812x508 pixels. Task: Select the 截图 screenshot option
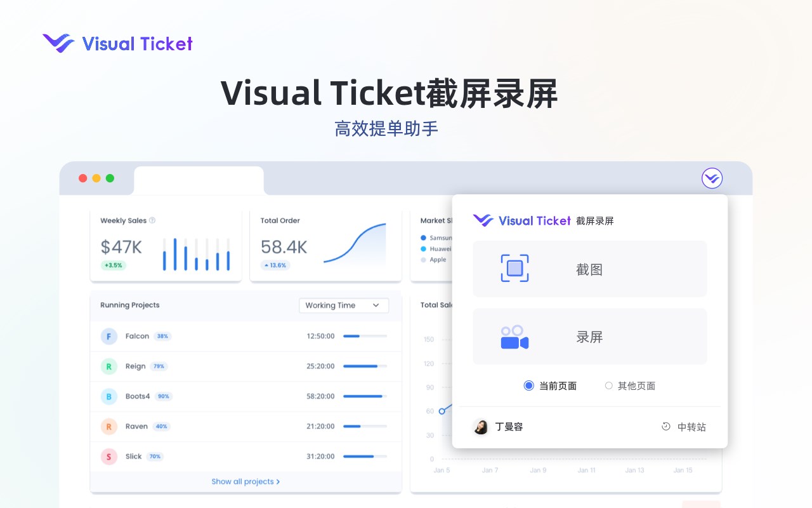coord(590,269)
